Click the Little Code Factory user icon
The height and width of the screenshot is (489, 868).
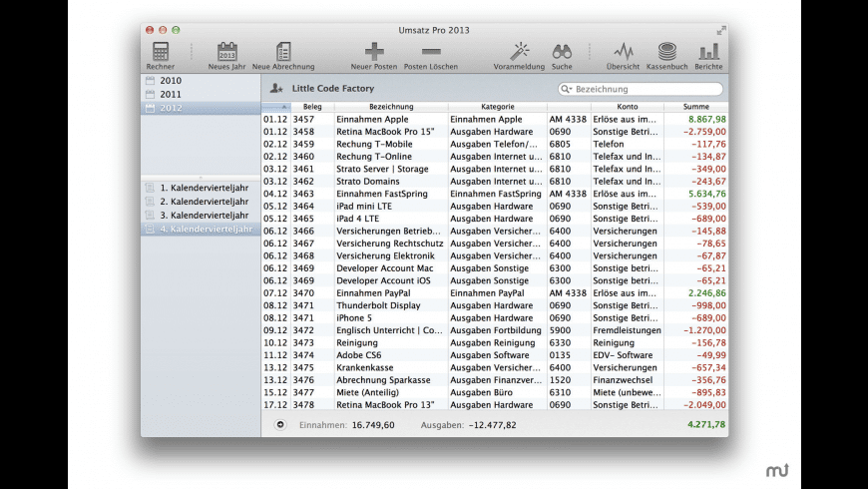pyautogui.click(x=276, y=88)
